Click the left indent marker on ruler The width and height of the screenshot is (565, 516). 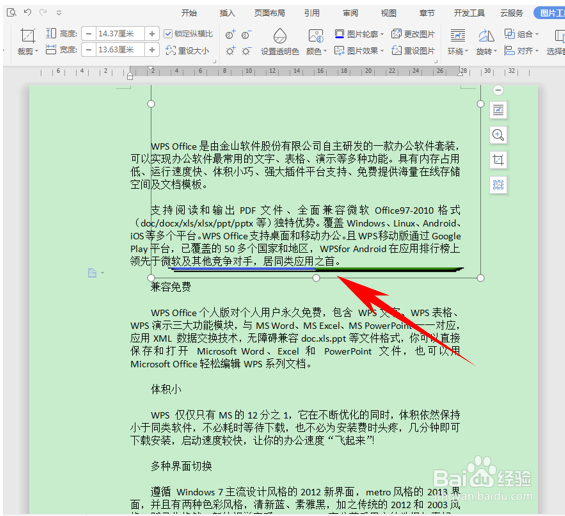pyautogui.click(x=130, y=76)
